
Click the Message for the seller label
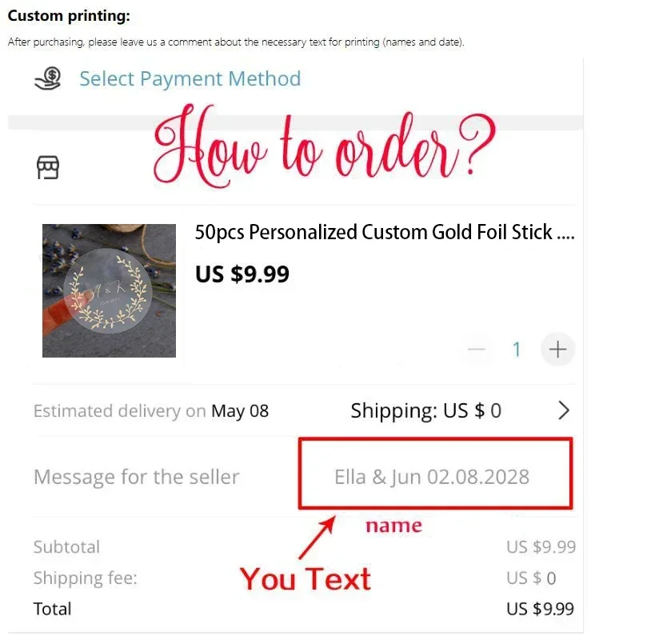(x=136, y=477)
